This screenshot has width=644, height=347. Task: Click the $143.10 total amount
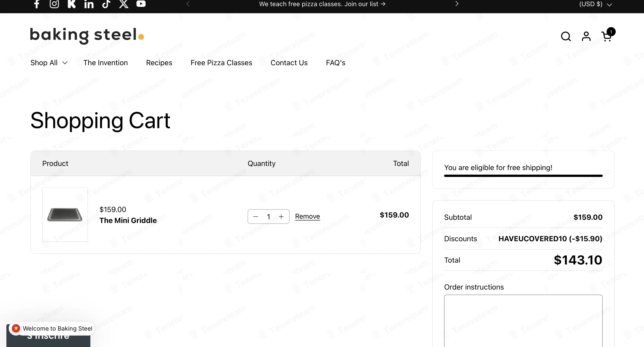[578, 260]
